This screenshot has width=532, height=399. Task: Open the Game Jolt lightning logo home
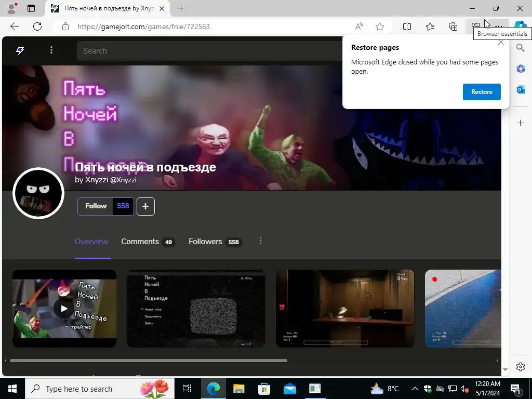pos(20,50)
